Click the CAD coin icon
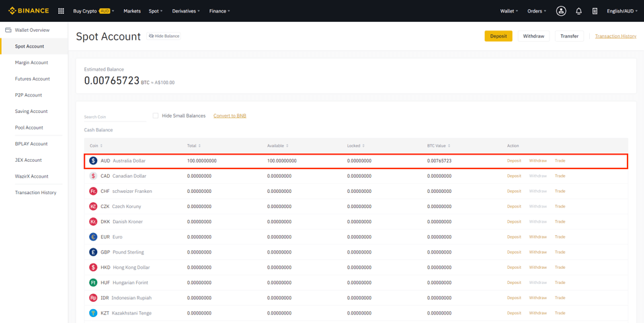Screen dimensions: 644x323 pos(93,176)
